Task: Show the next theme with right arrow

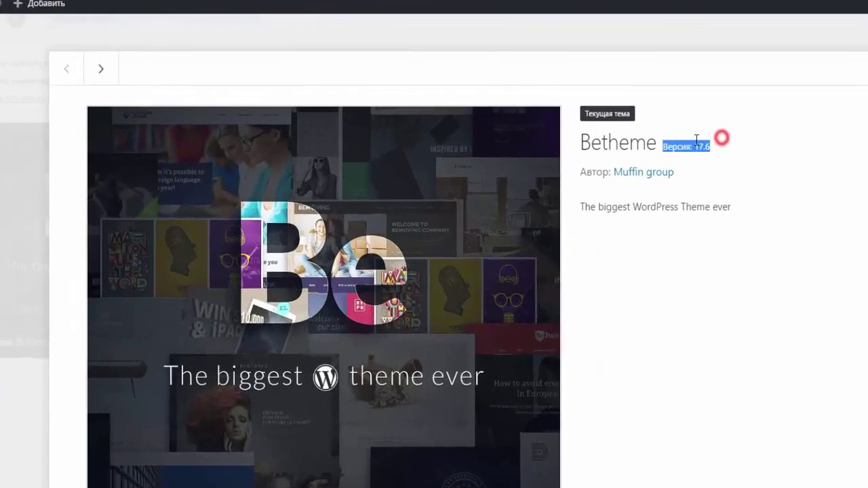Action: 101,68
